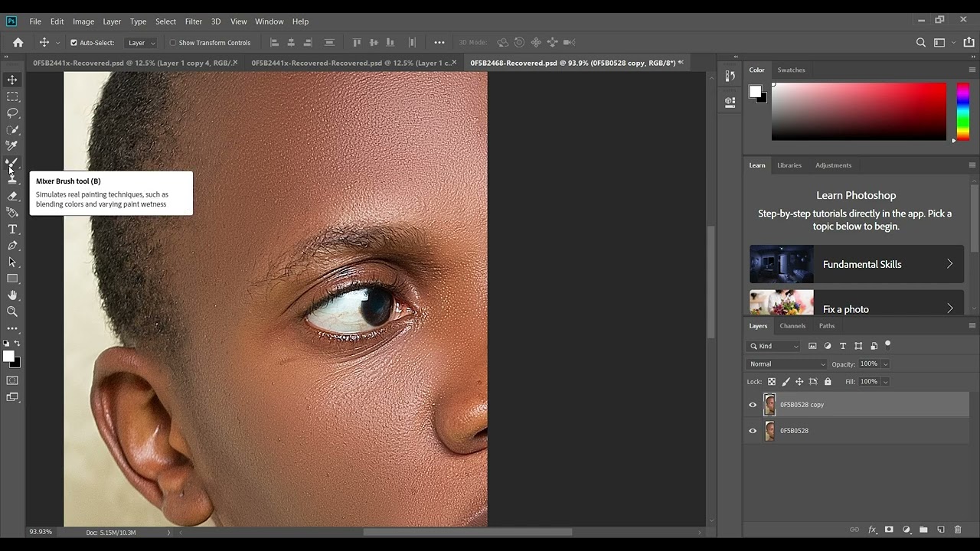
Task: Open the Filter menu
Action: [194, 21]
